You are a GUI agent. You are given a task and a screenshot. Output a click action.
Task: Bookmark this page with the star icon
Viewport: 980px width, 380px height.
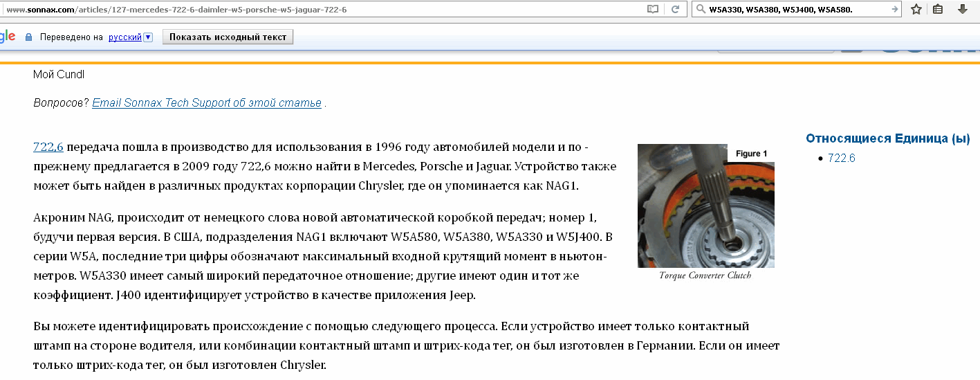[916, 10]
